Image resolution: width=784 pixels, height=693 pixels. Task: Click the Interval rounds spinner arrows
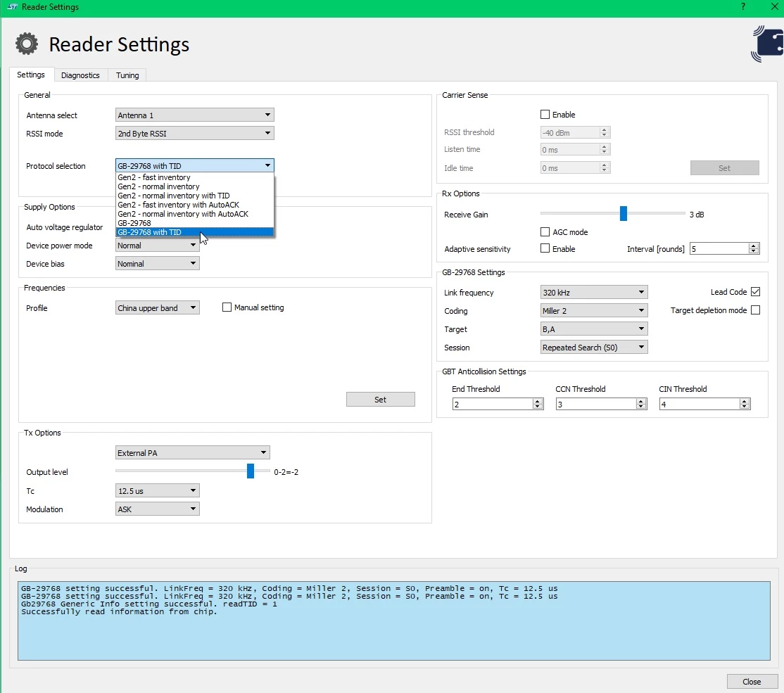coord(754,248)
